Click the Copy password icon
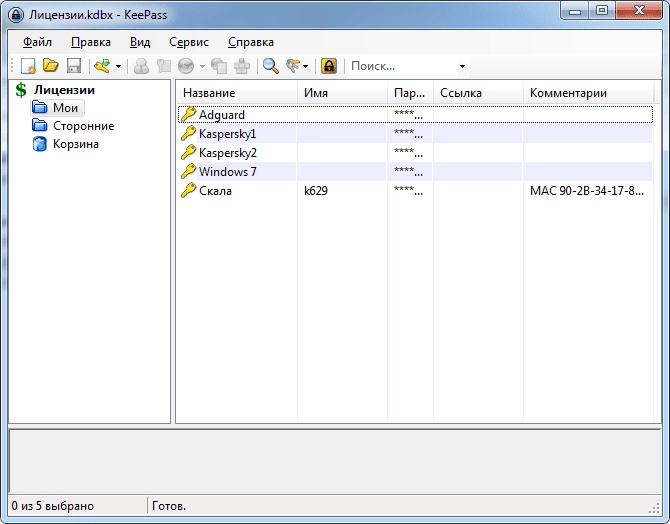The image size is (670, 524). [x=164, y=66]
